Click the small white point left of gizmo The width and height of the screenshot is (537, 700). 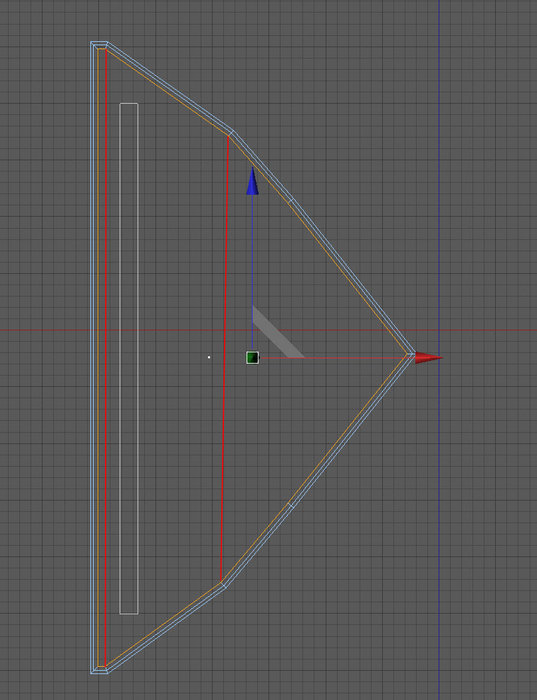coord(209,357)
